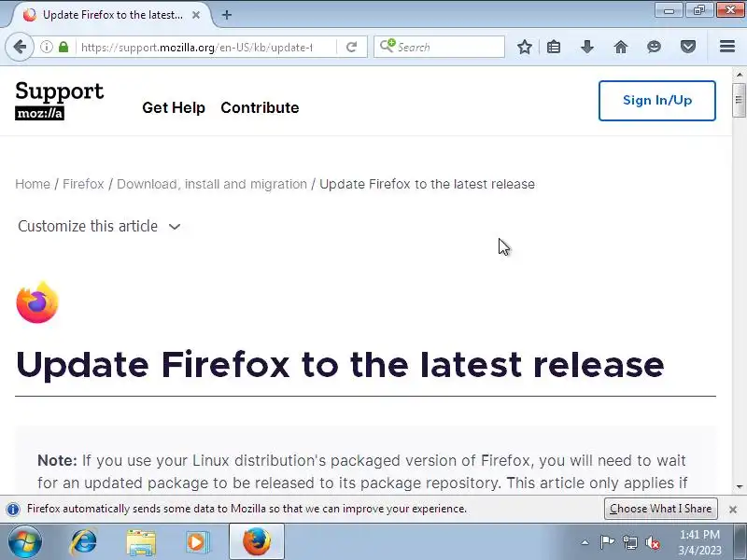
Task: Close the Update Firefox tab
Action: pos(196,15)
